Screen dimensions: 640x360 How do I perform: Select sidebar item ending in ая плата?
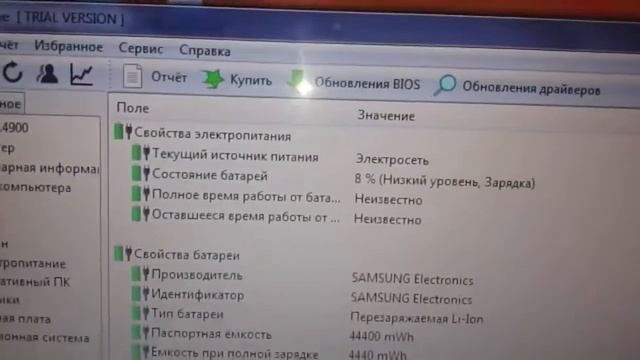point(25,319)
